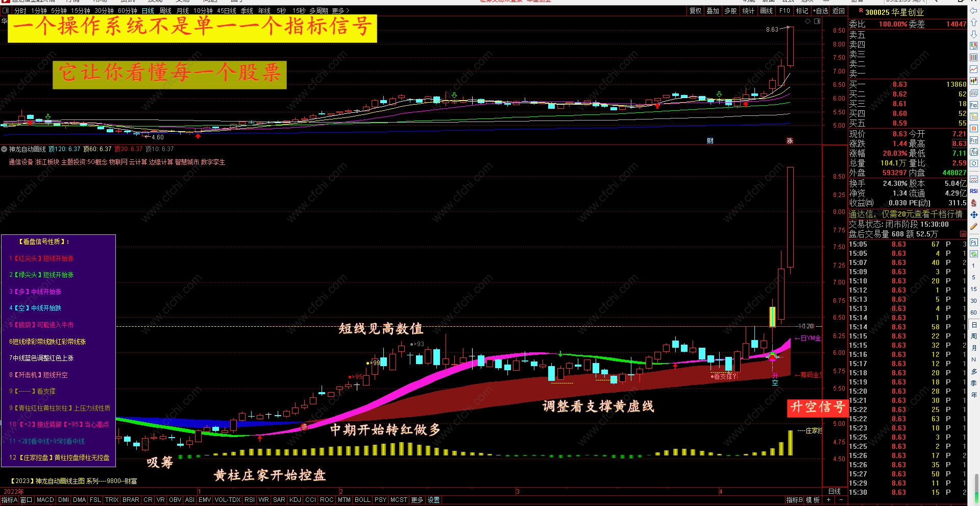Click the colored grid table sidebar icon
The image size is (980, 506).
[973, 58]
